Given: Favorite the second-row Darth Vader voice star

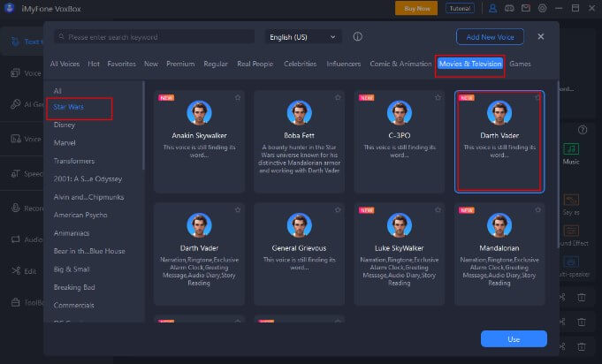Looking at the screenshot, I should tap(238, 209).
